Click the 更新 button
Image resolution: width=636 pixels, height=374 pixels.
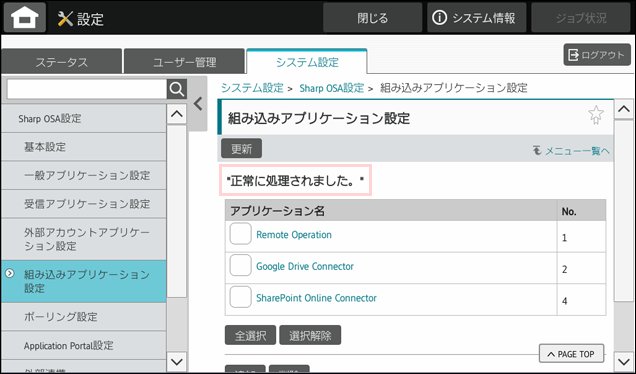(x=241, y=148)
